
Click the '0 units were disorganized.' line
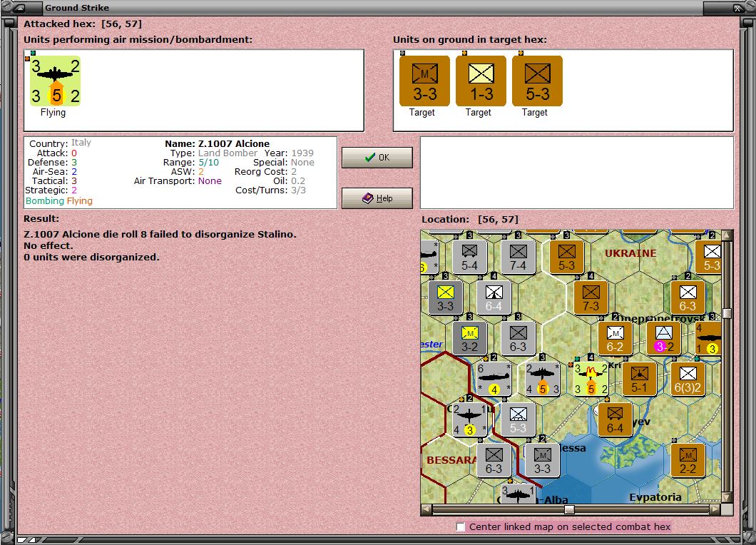coord(91,258)
